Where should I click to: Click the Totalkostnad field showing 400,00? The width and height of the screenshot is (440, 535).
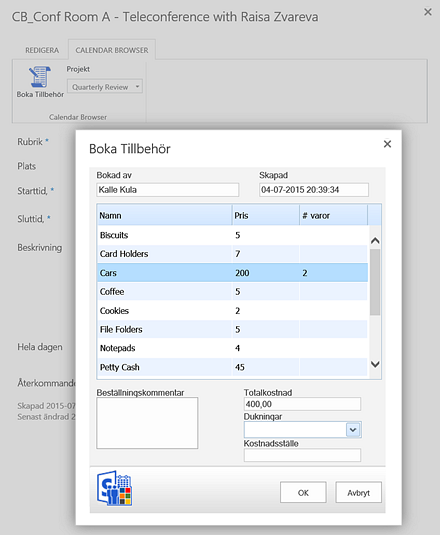click(302, 404)
